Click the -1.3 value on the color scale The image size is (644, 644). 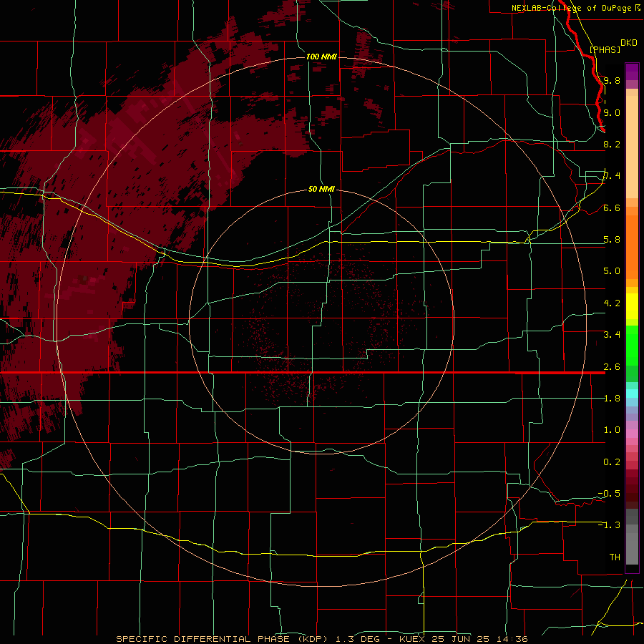pos(609,525)
